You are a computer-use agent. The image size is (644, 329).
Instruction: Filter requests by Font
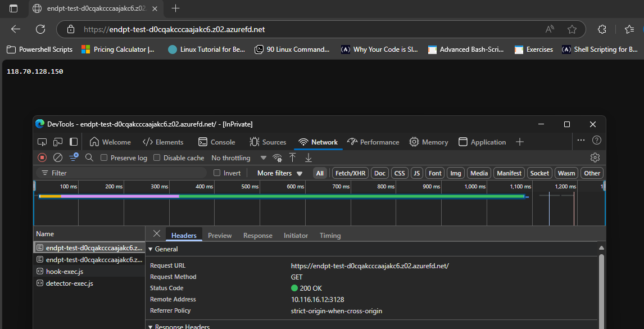[x=435, y=173]
